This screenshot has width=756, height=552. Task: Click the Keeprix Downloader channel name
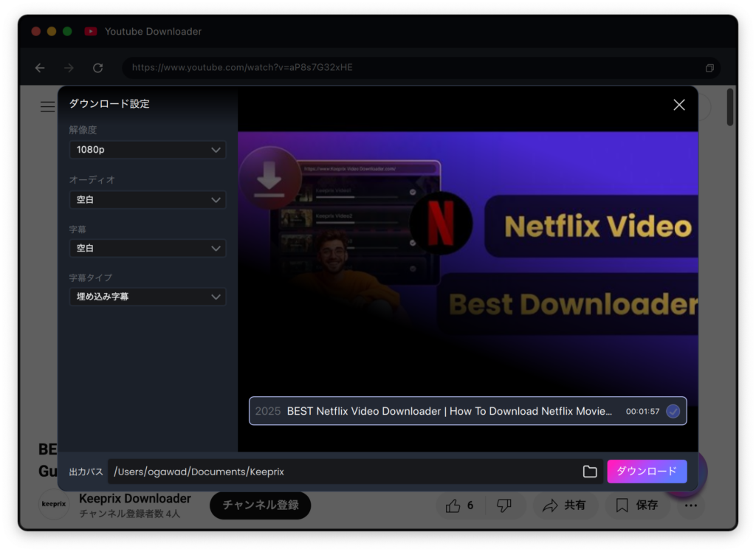[x=135, y=498]
